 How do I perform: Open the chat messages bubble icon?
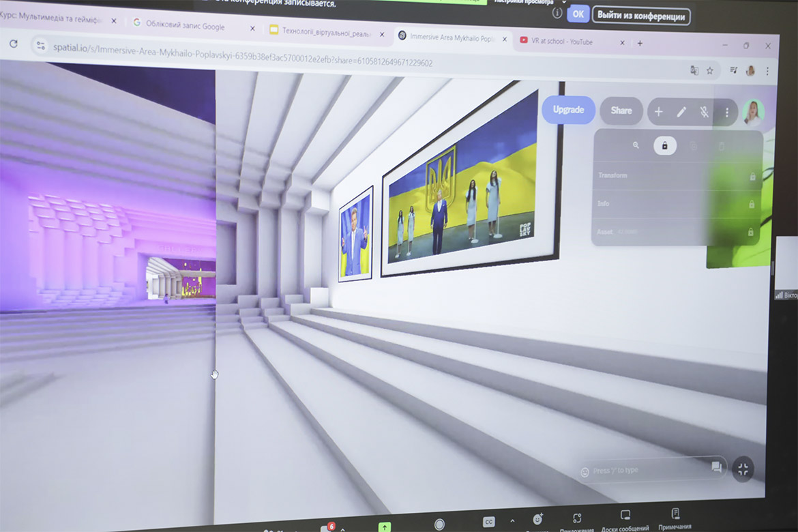pyautogui.click(x=716, y=467)
